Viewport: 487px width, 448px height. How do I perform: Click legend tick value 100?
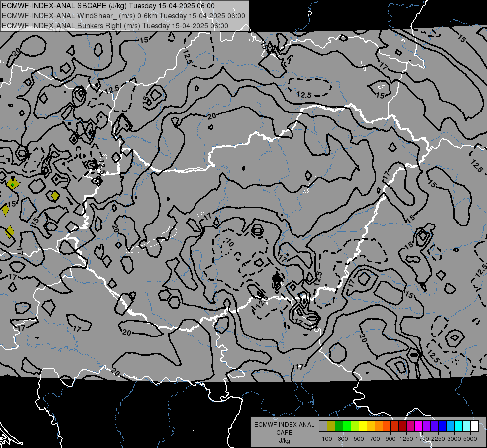(x=327, y=439)
